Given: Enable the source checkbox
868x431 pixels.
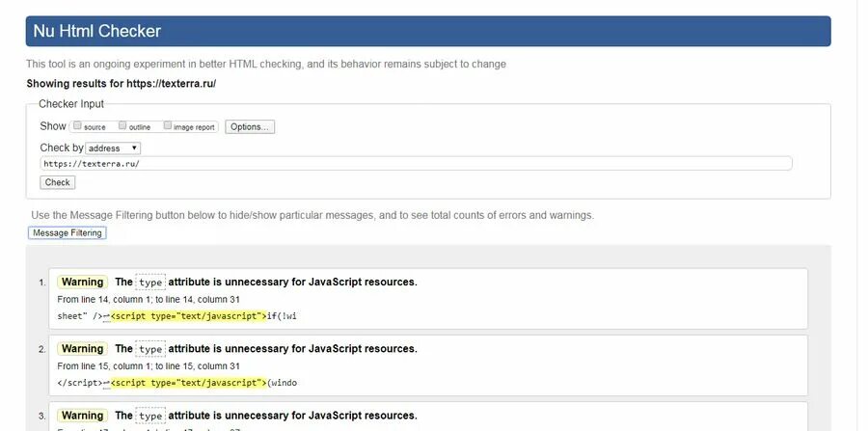Looking at the screenshot, I should (x=77, y=125).
